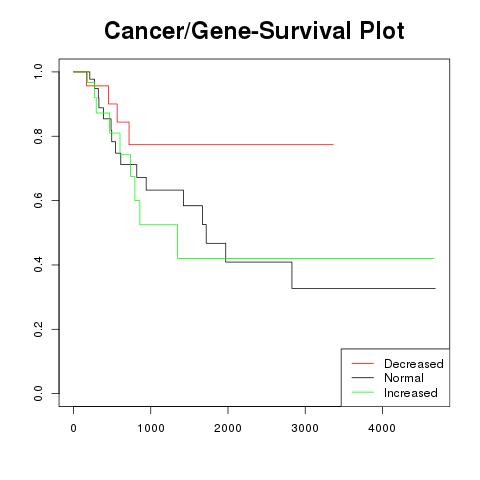
Task: Click the 0.8 y-axis tick label
Action: 38,136
